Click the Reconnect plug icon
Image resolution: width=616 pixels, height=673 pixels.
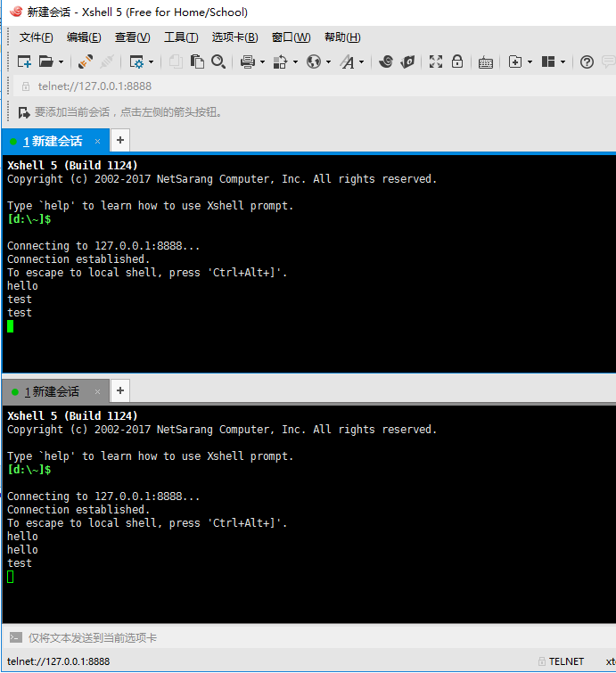point(86,62)
